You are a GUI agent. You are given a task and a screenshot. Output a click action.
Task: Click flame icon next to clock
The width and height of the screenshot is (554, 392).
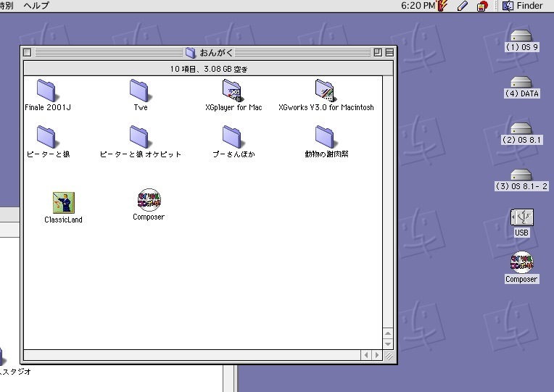click(x=442, y=6)
